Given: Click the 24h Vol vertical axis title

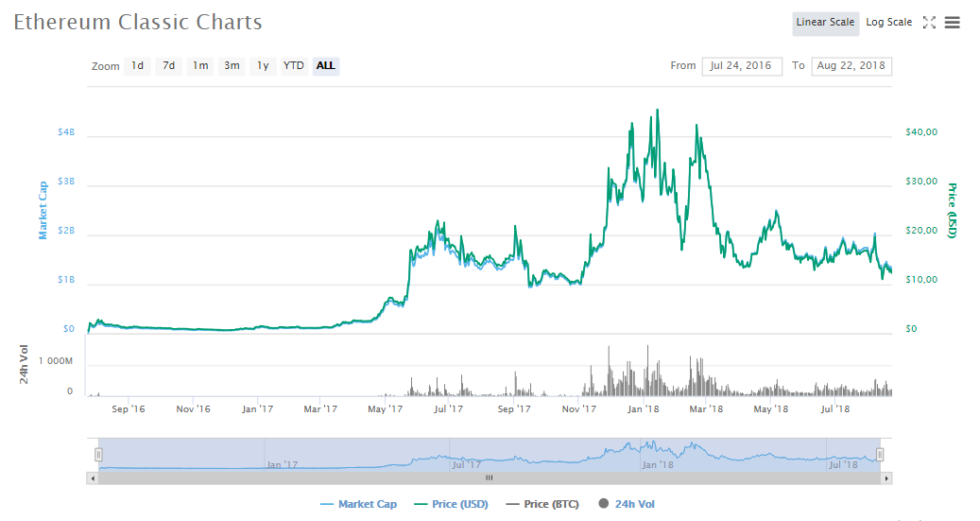Looking at the screenshot, I should pyautogui.click(x=24, y=364).
